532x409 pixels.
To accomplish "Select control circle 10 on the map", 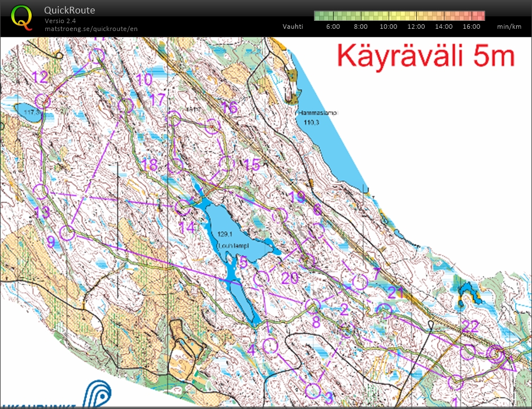I will pos(125,105).
